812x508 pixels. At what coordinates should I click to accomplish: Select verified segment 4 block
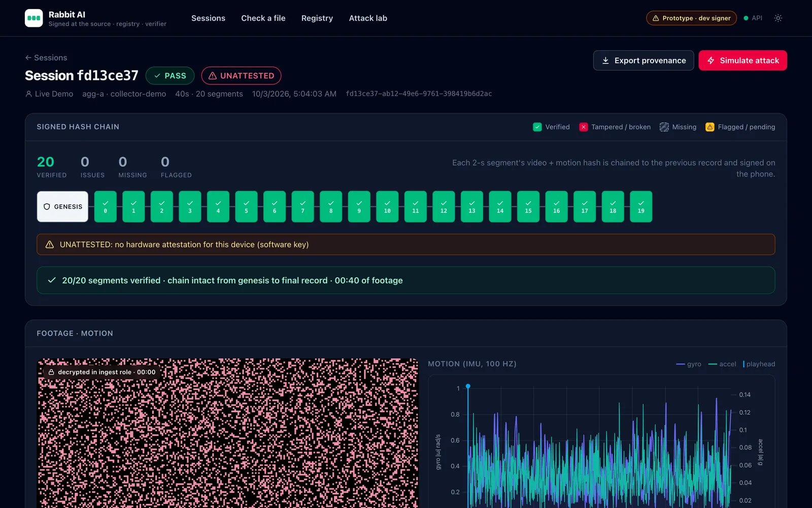(x=218, y=207)
